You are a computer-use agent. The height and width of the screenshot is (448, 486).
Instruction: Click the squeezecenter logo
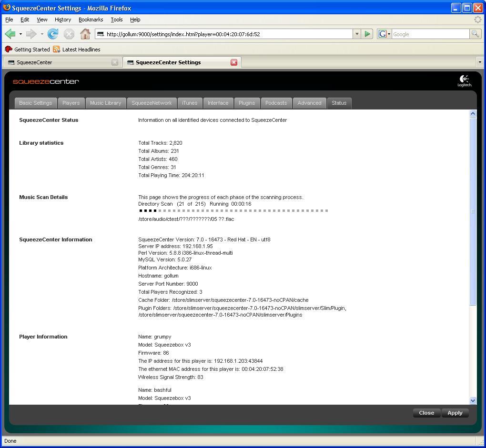(x=46, y=81)
